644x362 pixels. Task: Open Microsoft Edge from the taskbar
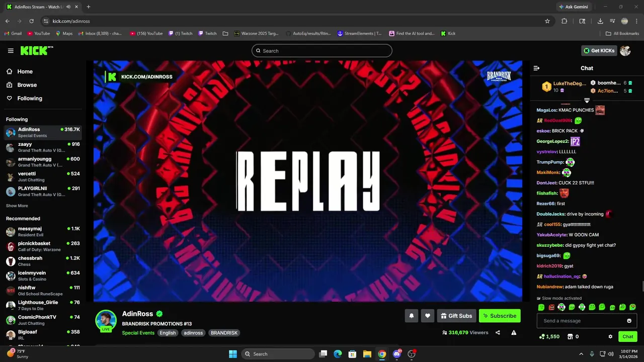click(338, 354)
